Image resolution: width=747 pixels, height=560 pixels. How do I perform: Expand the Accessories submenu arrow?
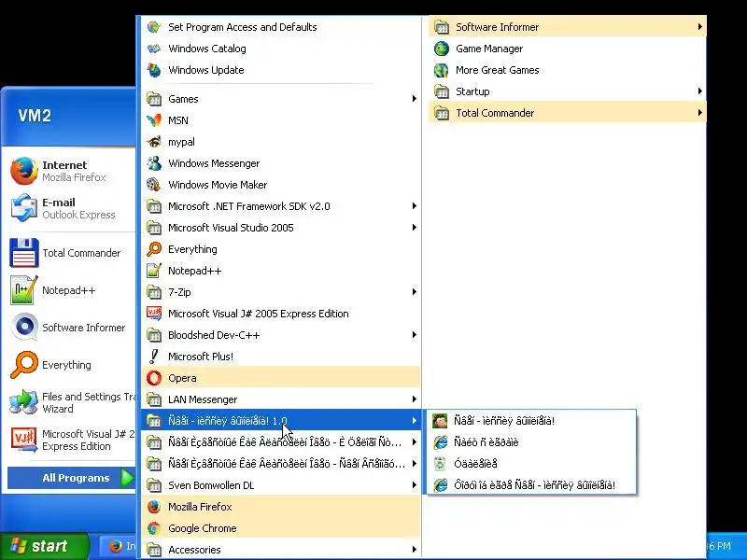click(414, 550)
